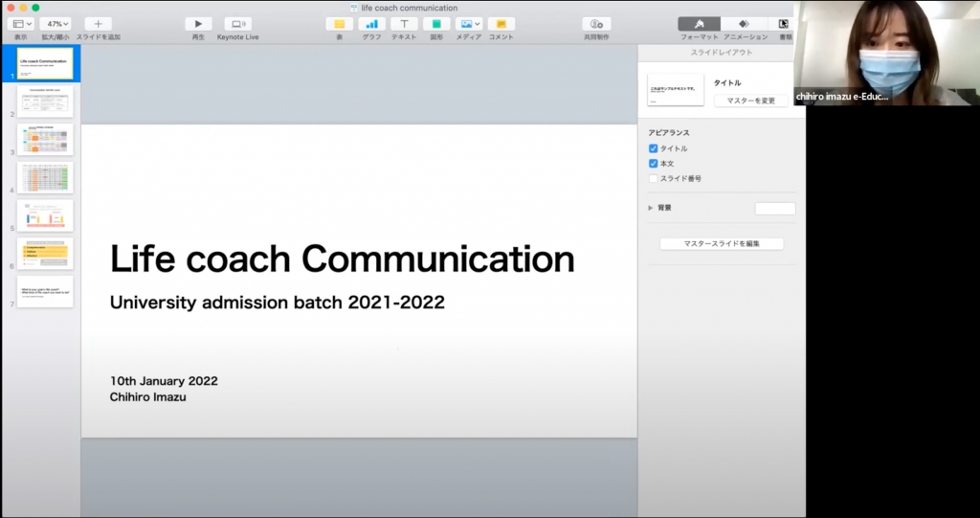Click the Add Slide (スライドを追加) plus button
Viewport: 980px width, 518px height.
click(x=98, y=24)
